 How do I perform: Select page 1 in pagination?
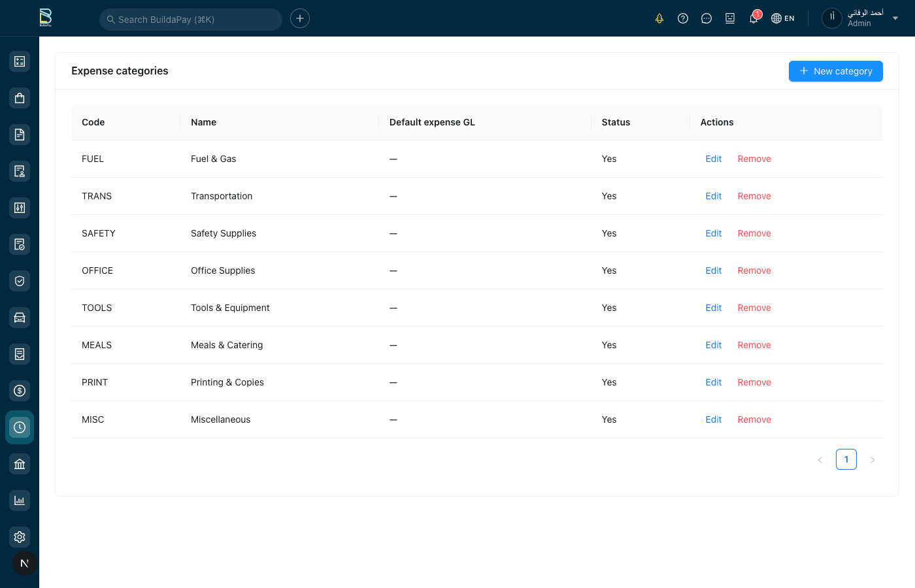(846, 459)
